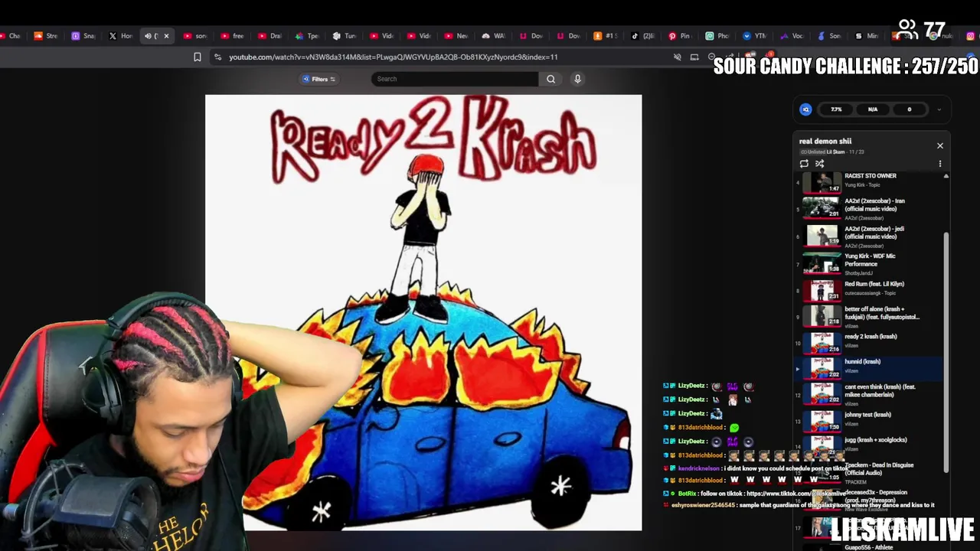Viewport: 980px width, 551px height.
Task: Switch to the YouTube 'free' tab
Action: click(x=233, y=36)
